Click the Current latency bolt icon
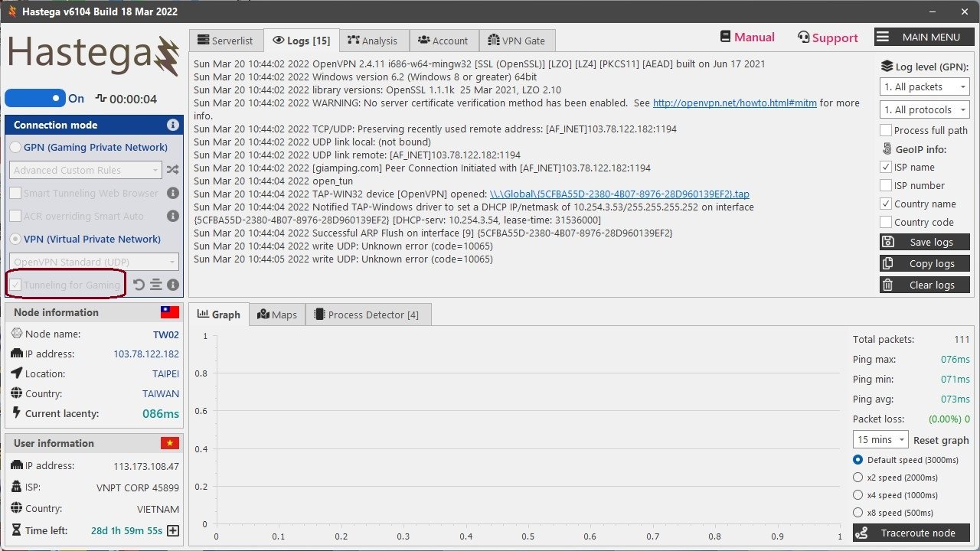980x551 pixels. pyautogui.click(x=17, y=413)
